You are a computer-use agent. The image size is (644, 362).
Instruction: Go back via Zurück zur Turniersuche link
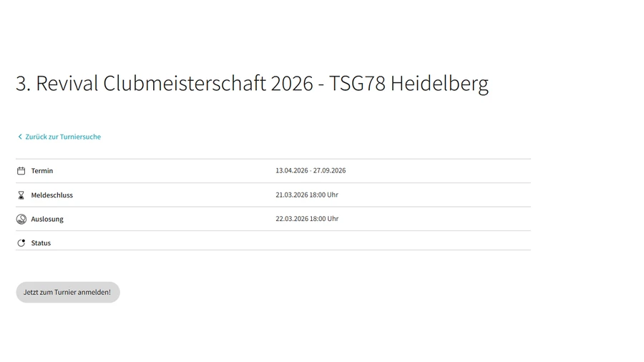coord(63,137)
